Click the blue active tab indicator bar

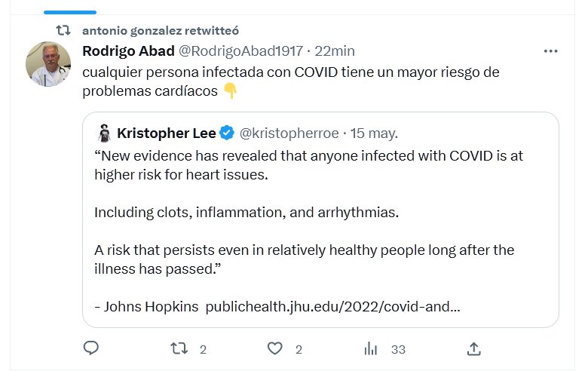tap(70, 12)
